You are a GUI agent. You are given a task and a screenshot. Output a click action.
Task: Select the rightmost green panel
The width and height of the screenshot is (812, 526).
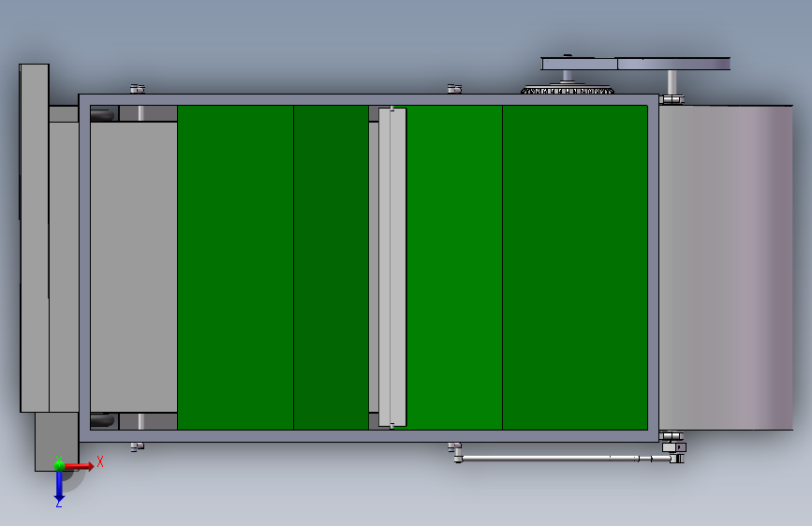[x=575, y=267]
